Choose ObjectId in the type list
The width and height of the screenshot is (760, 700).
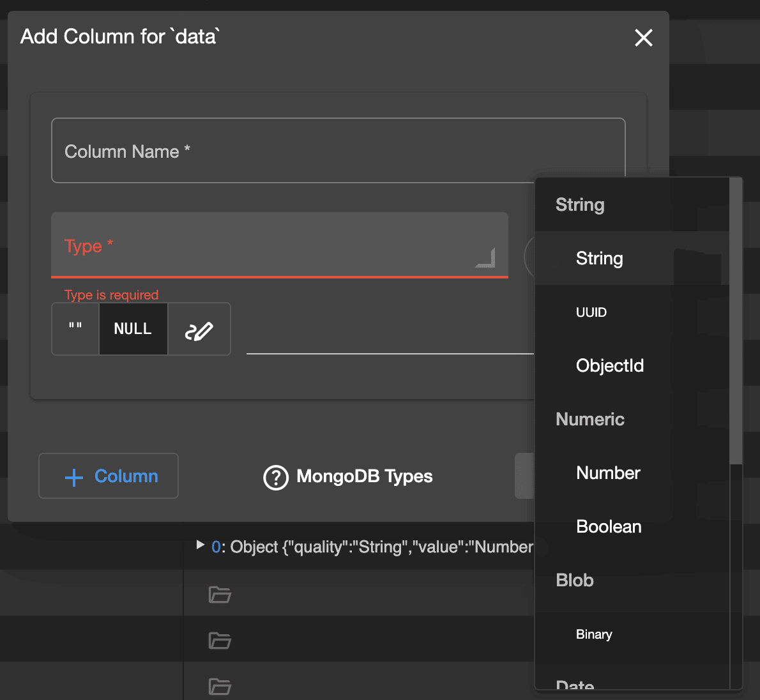coord(609,366)
